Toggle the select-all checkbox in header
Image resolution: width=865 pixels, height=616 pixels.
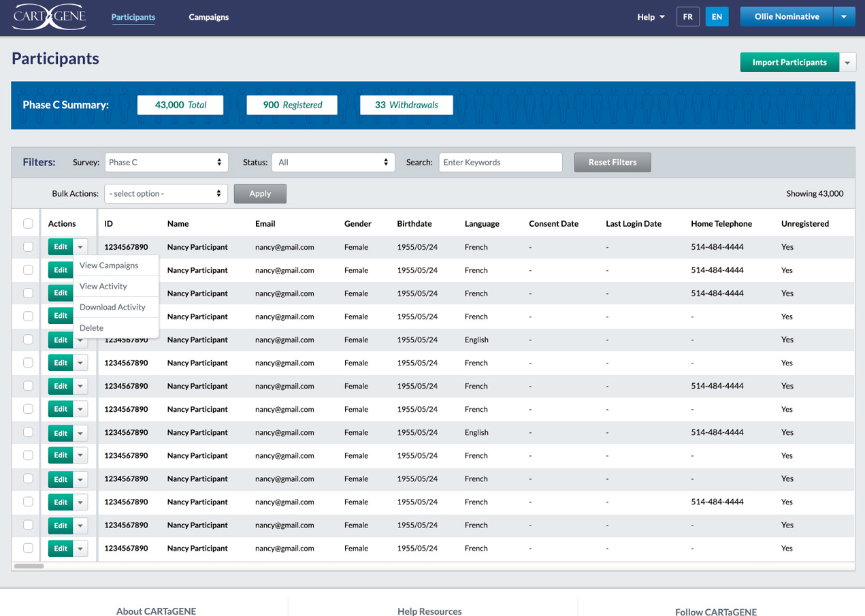pos(28,223)
